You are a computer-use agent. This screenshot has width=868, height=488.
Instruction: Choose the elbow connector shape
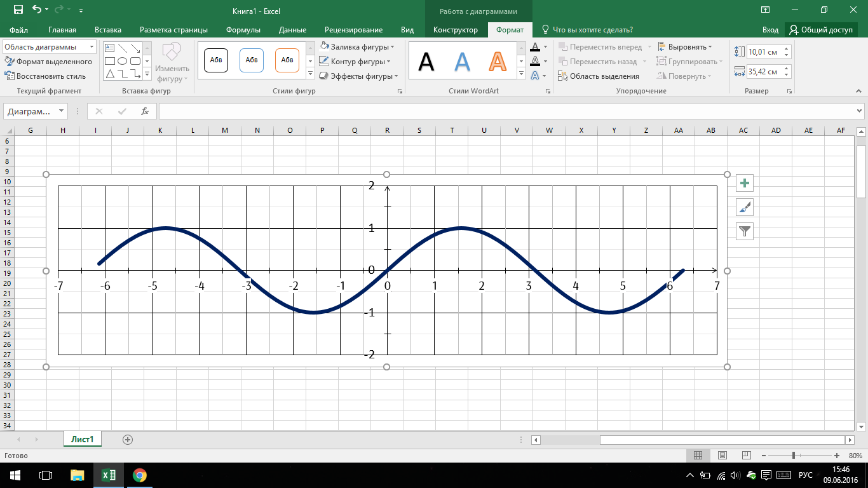pyautogui.click(x=122, y=74)
